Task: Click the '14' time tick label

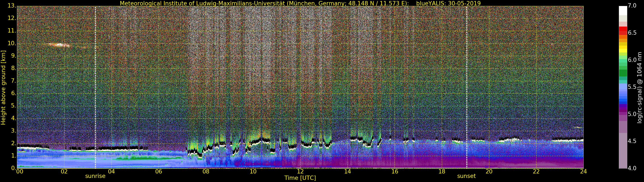Action: coord(348,172)
